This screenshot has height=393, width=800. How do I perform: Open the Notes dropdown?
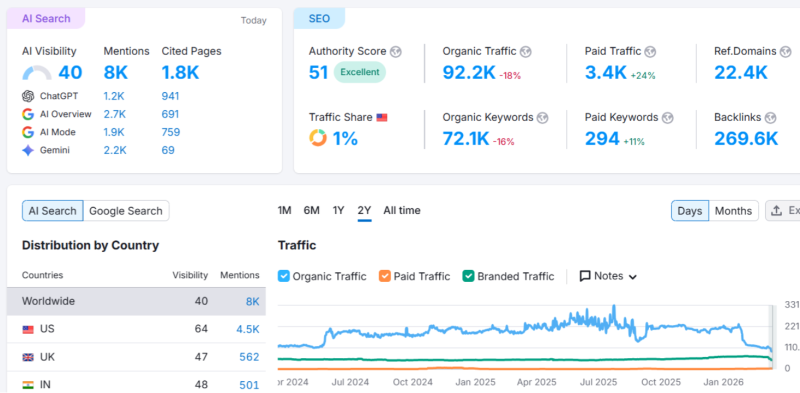pyautogui.click(x=608, y=276)
